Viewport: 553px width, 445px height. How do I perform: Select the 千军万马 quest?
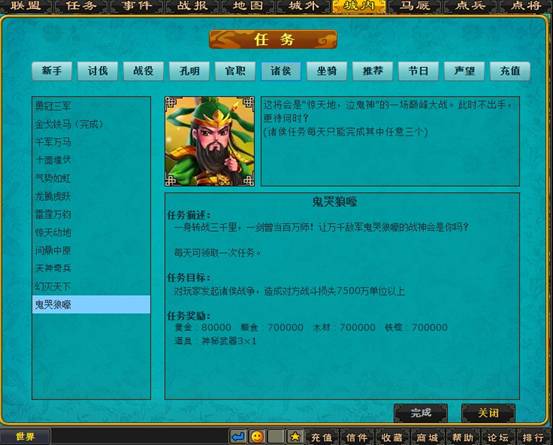91,142
